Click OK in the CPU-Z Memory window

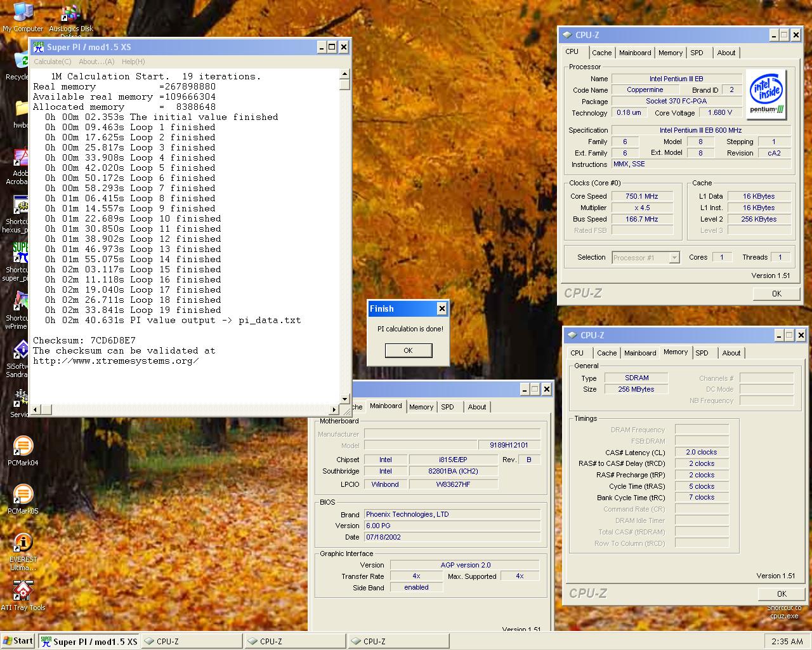click(782, 594)
